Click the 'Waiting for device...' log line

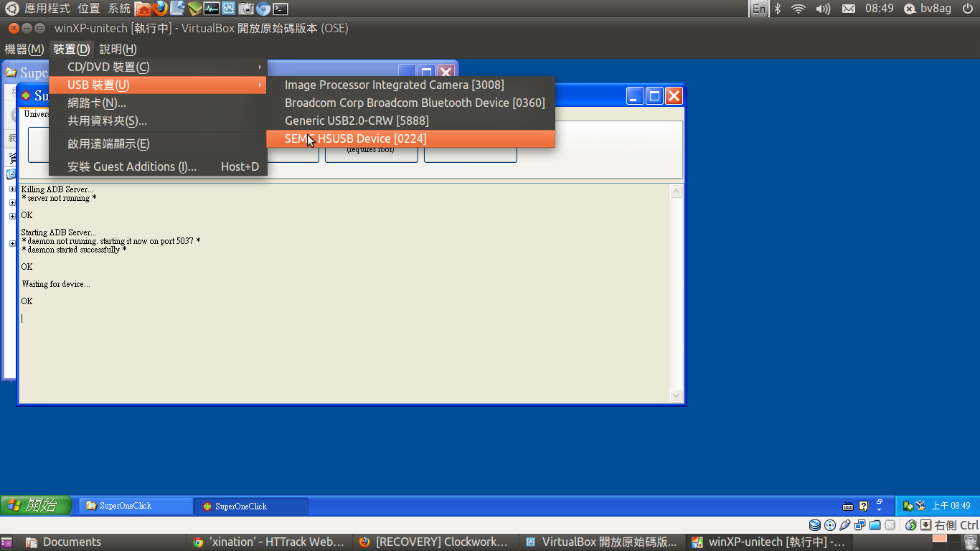coord(56,284)
